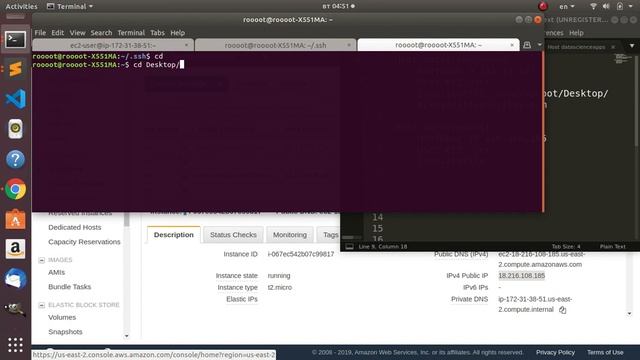Screen dimensions: 640x360
Task: Open Activities overview
Action: pyautogui.click(x=21, y=6)
